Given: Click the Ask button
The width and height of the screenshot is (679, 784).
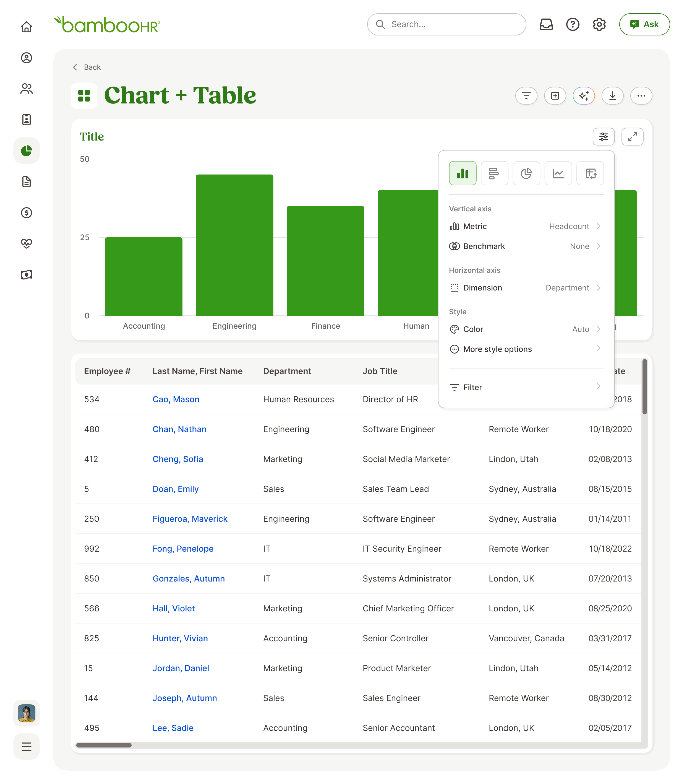Looking at the screenshot, I should click(x=644, y=24).
